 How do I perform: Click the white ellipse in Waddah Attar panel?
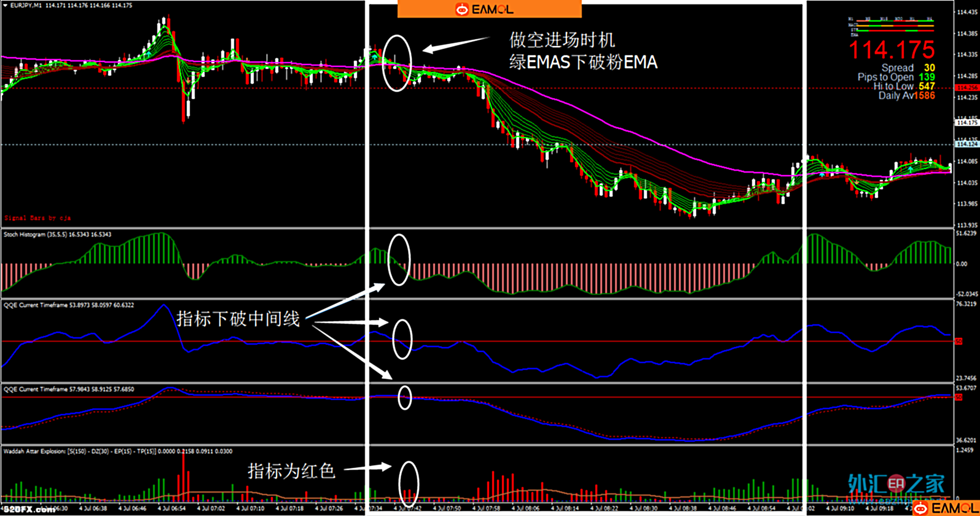click(409, 483)
